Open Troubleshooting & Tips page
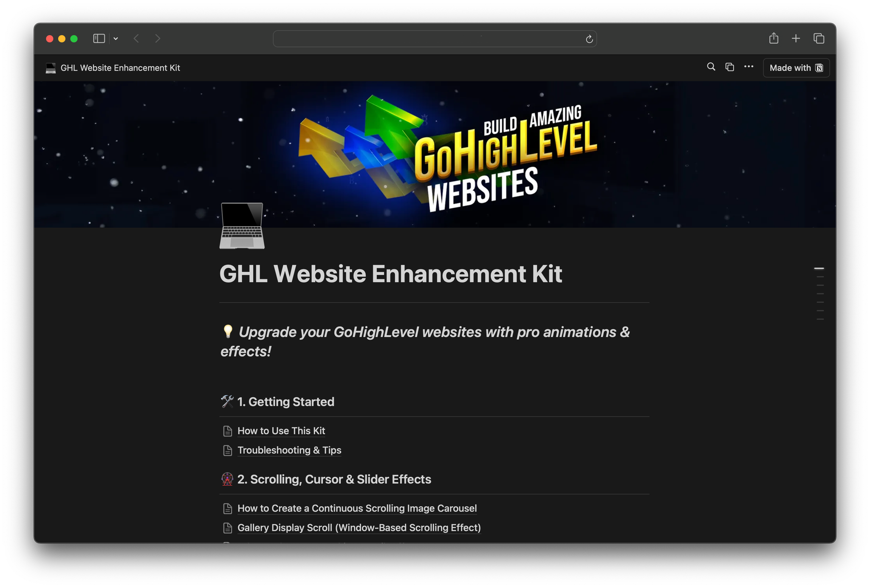Viewport: 870px width, 588px height. 289,450
